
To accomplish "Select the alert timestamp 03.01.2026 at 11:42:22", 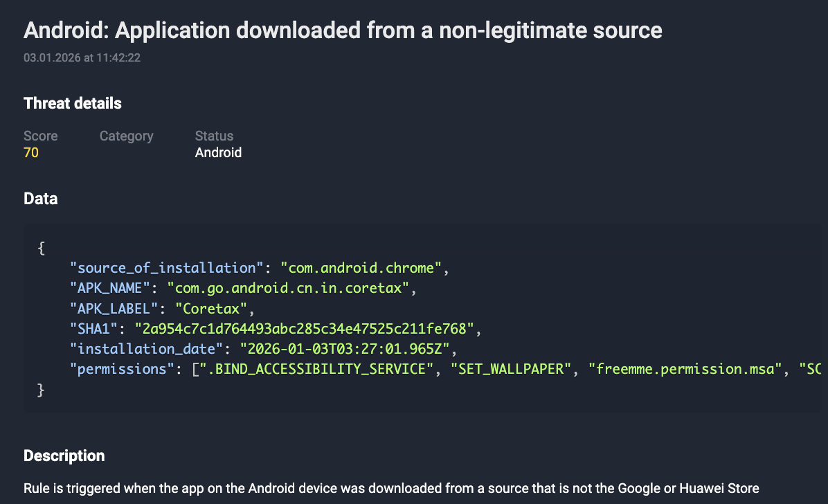I will 81,57.
